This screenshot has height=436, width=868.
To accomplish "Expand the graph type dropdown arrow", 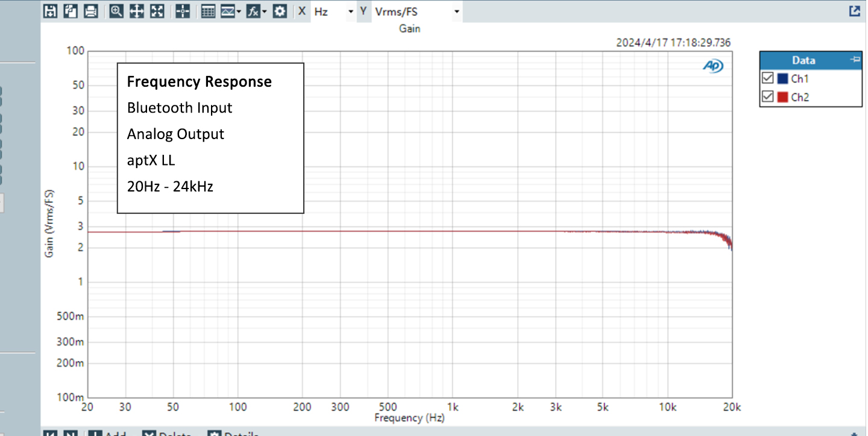I will [x=239, y=11].
